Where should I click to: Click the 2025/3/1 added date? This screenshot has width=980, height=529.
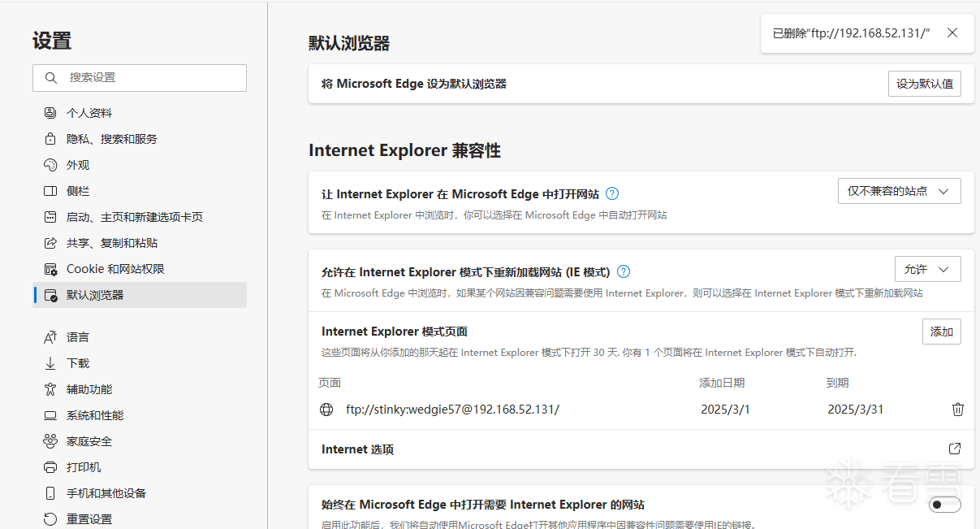click(x=725, y=410)
